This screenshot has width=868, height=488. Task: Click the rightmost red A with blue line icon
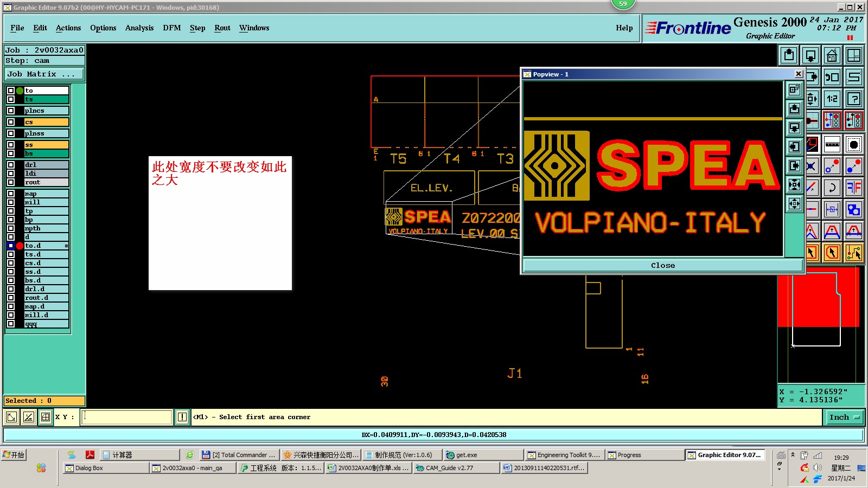click(854, 232)
